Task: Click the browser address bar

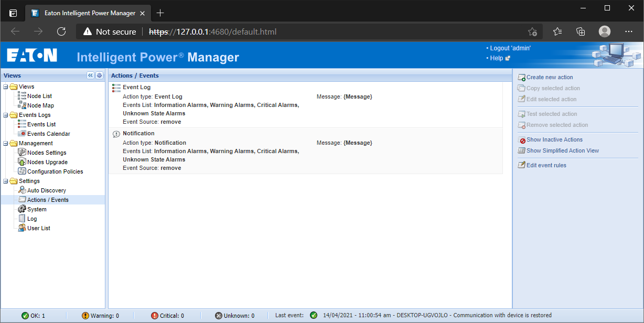Action: click(x=309, y=31)
